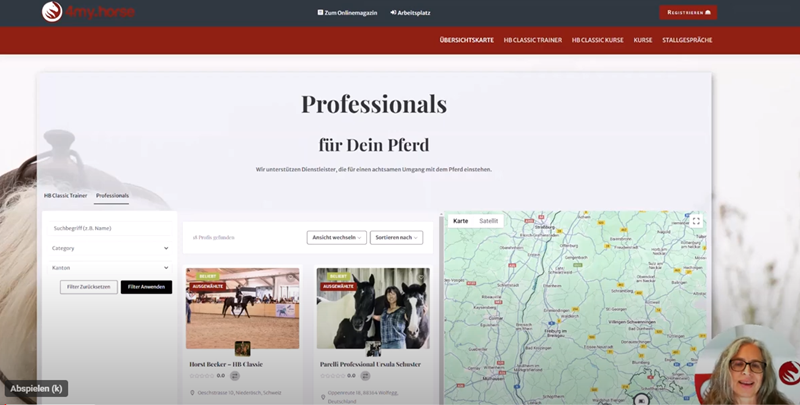This screenshot has width=800, height=405.
Task: Open the Ansicht wechseln dropdown
Action: 337,237
